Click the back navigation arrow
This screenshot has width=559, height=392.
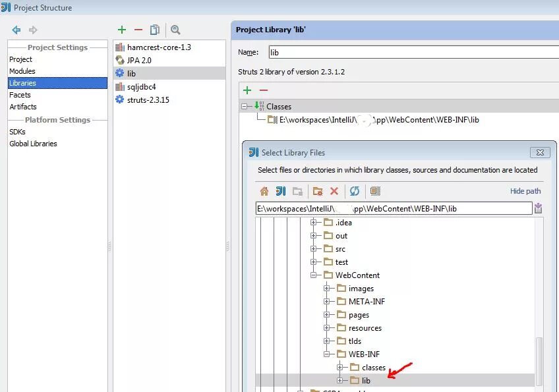(x=16, y=30)
